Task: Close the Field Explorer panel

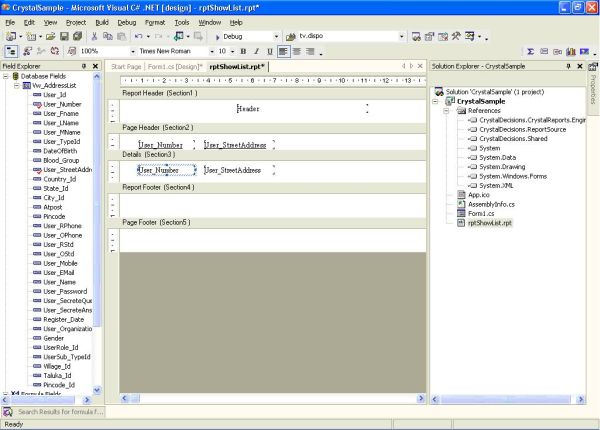Action: pos(96,66)
